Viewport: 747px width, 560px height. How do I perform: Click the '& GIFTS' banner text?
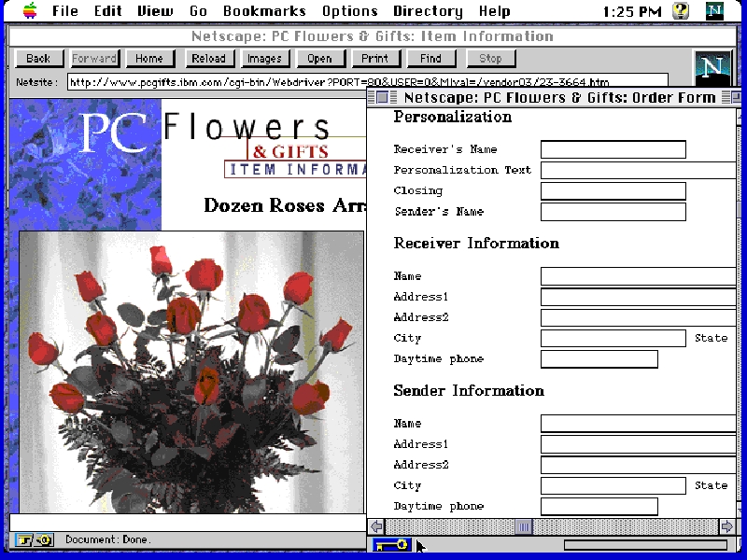(290, 152)
